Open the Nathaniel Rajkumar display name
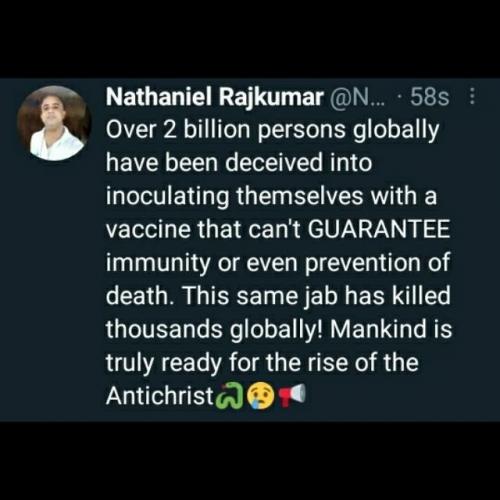500x500 pixels. pos(215,97)
